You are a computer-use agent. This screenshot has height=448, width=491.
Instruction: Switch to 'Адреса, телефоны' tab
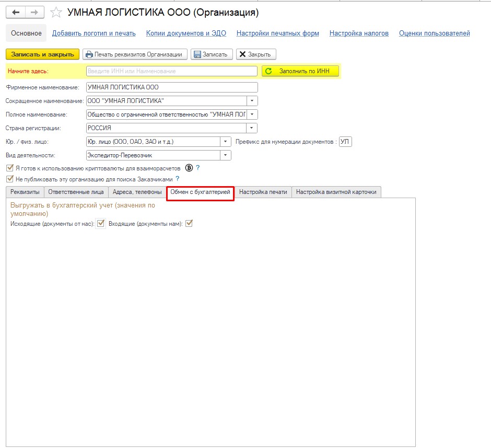pos(137,192)
